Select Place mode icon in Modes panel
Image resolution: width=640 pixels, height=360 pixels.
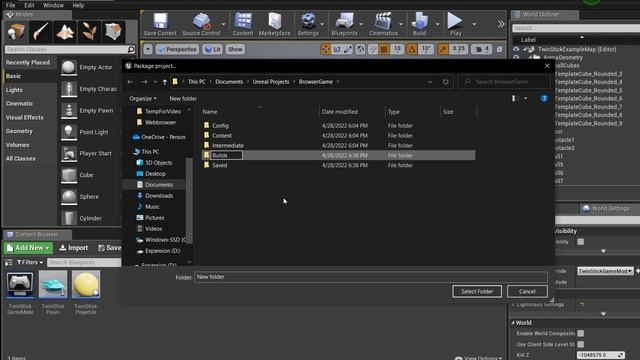click(x=16, y=32)
